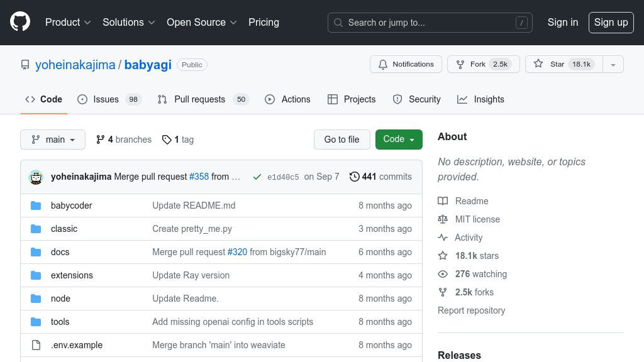Open commit history via the clock icon
Screen dimensions: 644x362
point(354,177)
